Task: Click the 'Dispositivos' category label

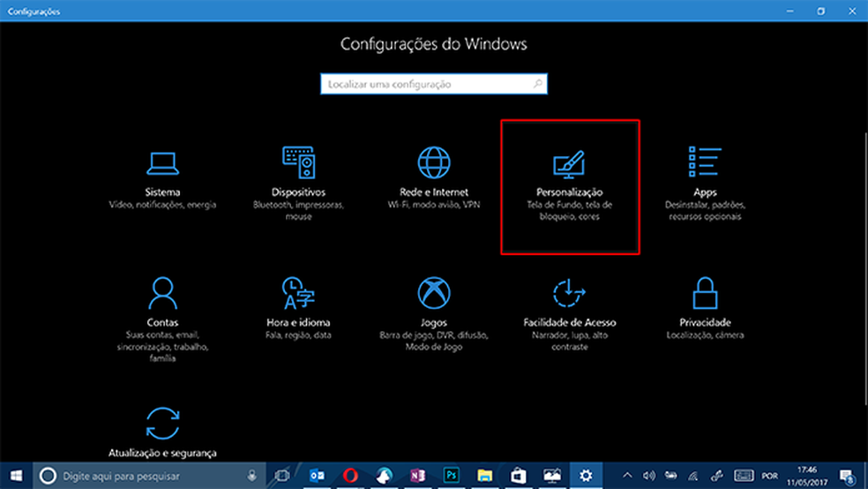Action: click(298, 192)
